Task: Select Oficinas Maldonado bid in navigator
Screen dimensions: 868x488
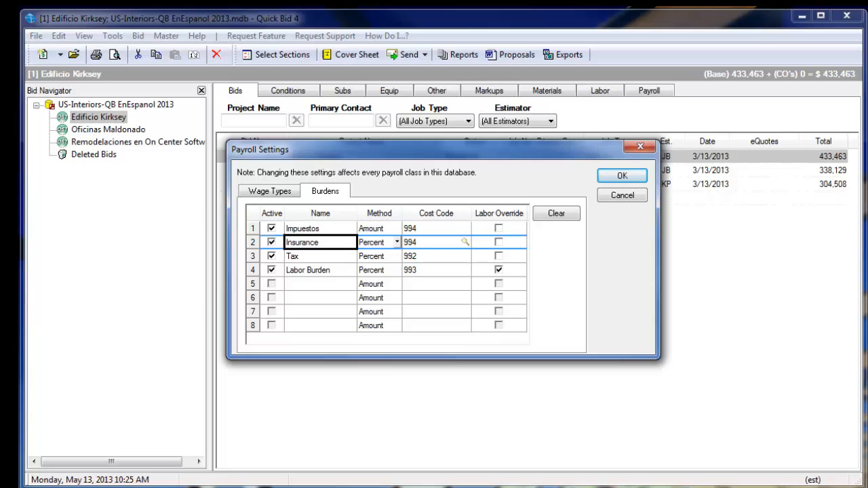Action: [108, 129]
